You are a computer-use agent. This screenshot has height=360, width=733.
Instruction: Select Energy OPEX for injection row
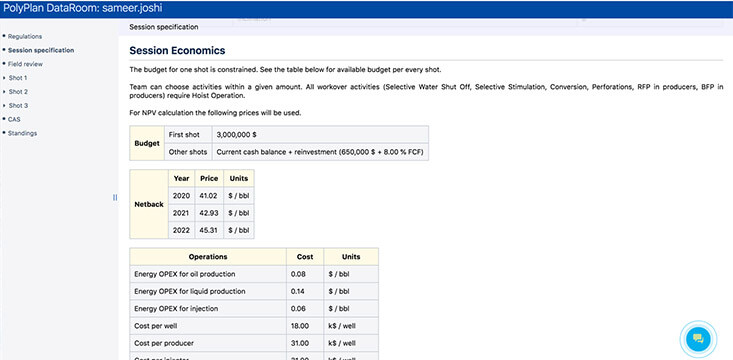pyautogui.click(x=254, y=309)
